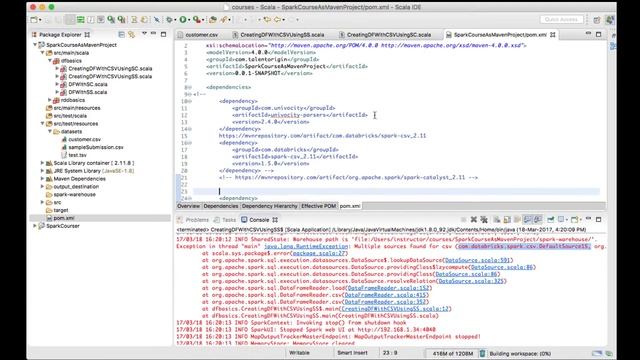
Task: Click the New file toolbar icon
Action: 33,20
